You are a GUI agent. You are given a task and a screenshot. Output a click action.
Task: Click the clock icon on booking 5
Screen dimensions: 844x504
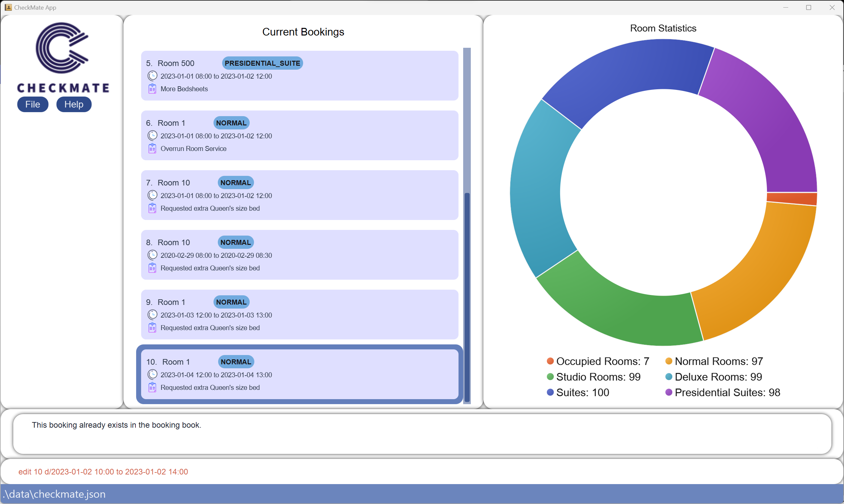pyautogui.click(x=152, y=76)
